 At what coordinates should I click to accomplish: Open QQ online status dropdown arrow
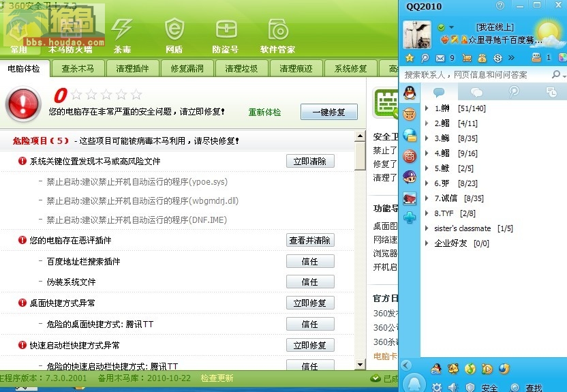coord(451,27)
